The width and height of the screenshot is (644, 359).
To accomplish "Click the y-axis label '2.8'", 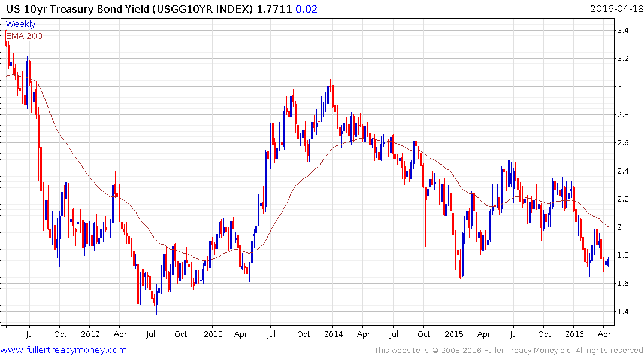I will [x=622, y=114].
